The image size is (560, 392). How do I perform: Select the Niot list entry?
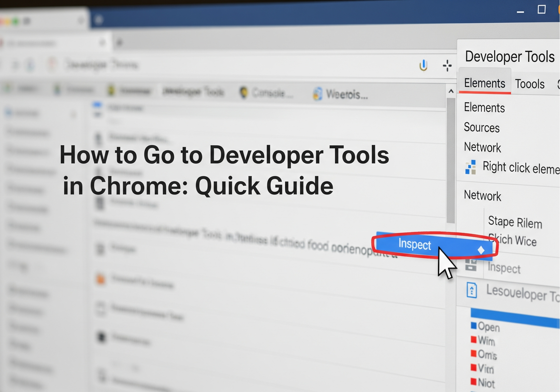click(x=486, y=383)
